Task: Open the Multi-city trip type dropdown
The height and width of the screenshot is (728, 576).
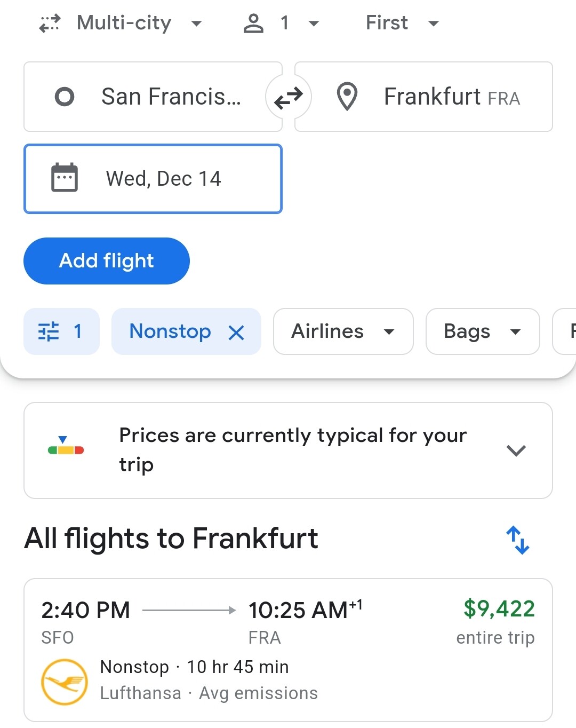Action: tap(121, 23)
